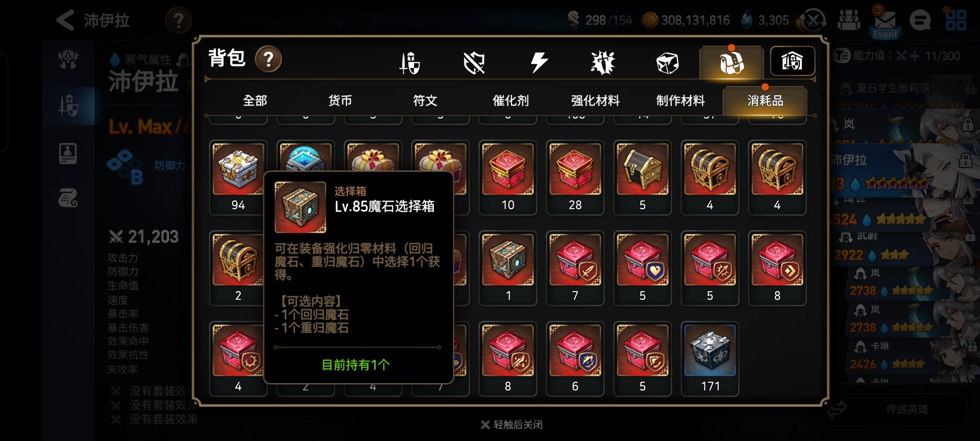980x441 pixels.
Task: Select the burst artifact category icon
Action: coord(603,63)
